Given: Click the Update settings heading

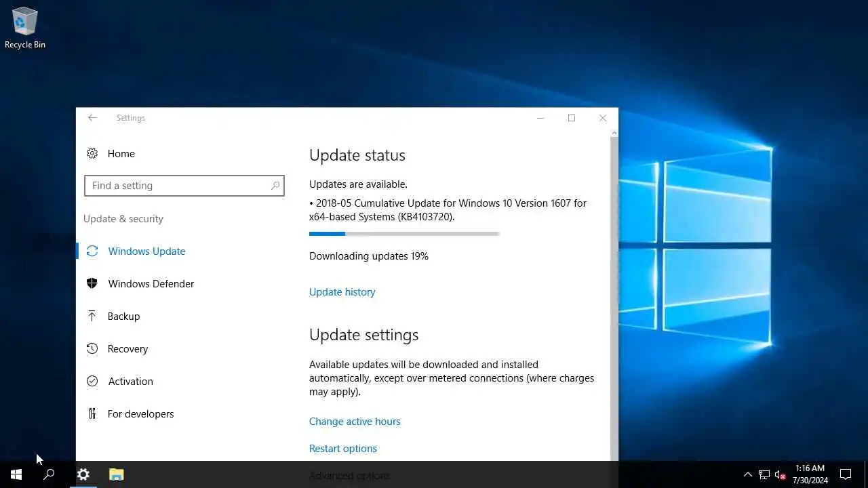Looking at the screenshot, I should click(363, 335).
